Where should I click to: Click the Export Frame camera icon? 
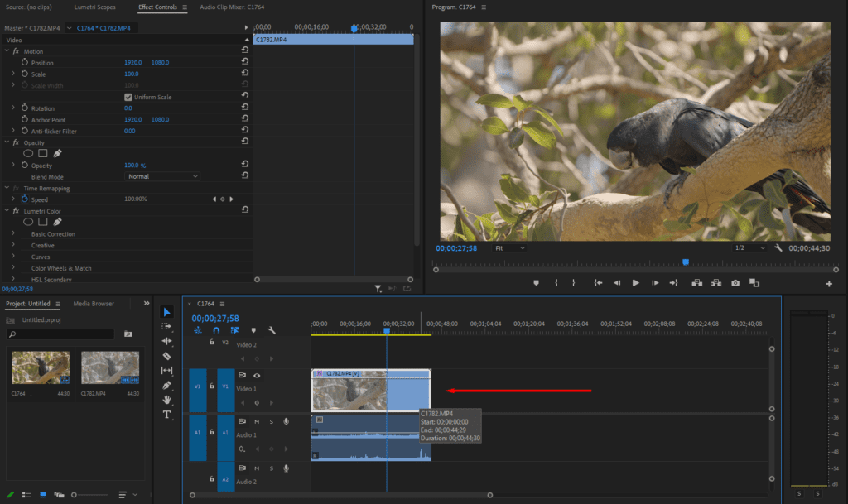tap(735, 283)
